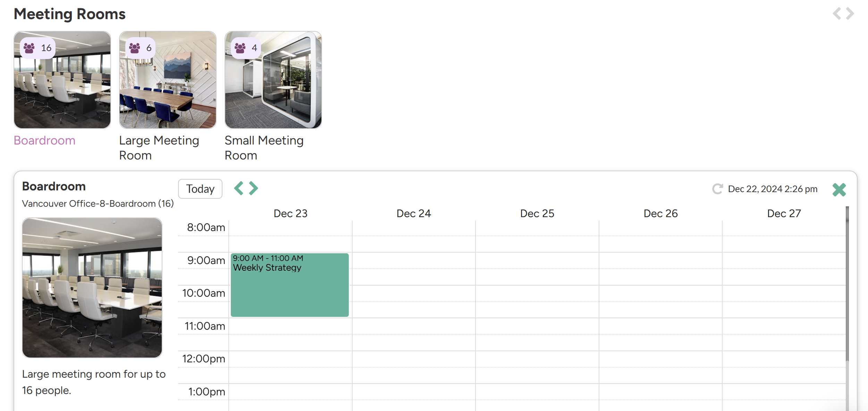Select the Large Meeting Room thumbnail
The image size is (868, 411).
coord(168,80)
